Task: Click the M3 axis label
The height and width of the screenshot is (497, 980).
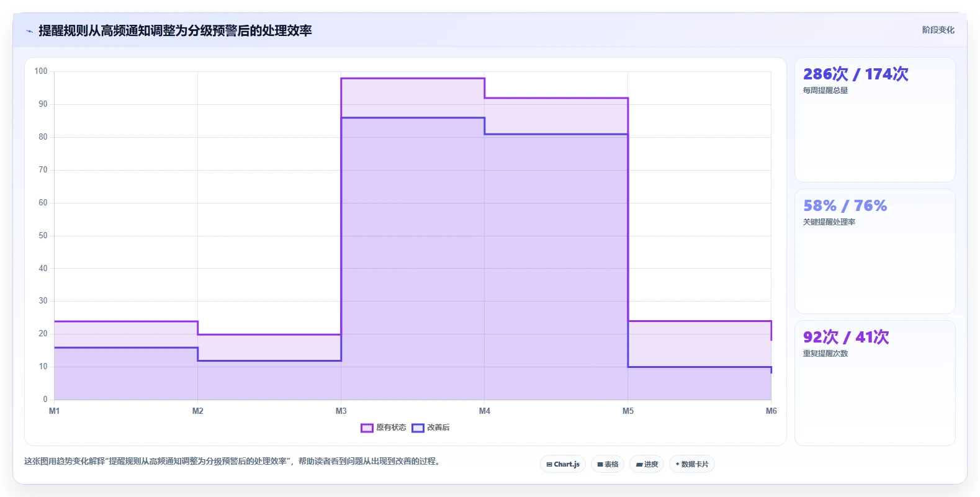Action: tap(341, 411)
